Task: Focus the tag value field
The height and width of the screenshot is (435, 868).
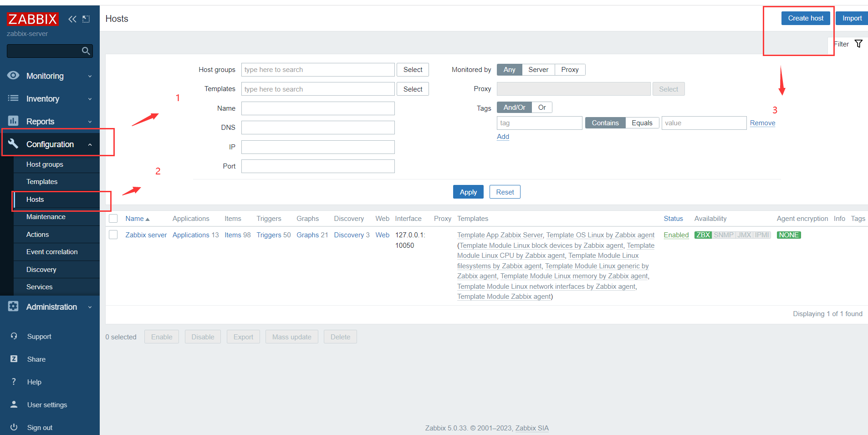Action: (704, 123)
